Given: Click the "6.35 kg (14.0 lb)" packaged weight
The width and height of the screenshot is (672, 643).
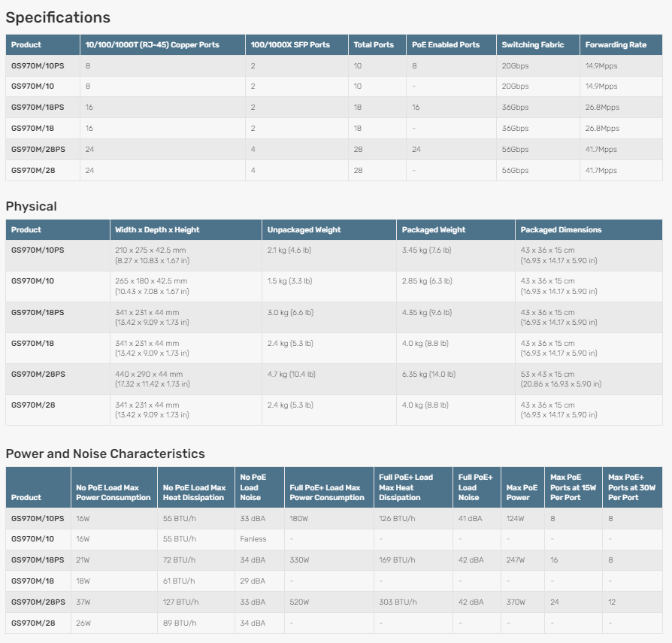Looking at the screenshot, I should (x=428, y=375).
